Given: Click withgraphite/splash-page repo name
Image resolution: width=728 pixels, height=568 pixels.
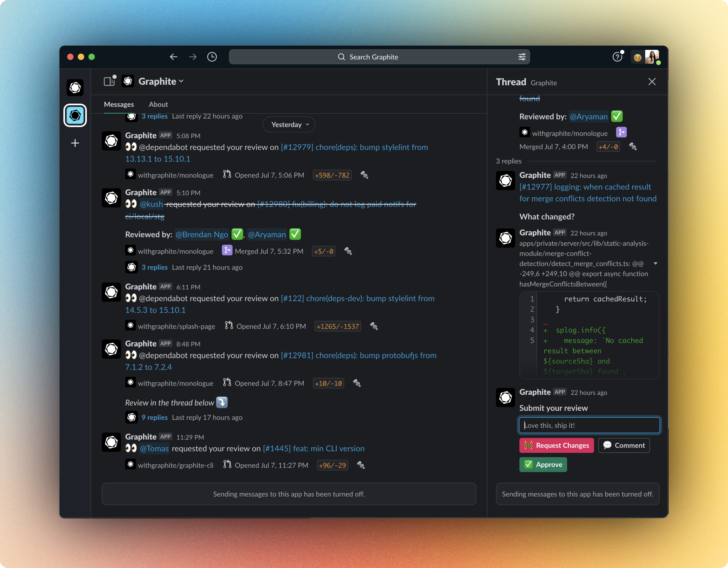Looking at the screenshot, I should tap(176, 326).
